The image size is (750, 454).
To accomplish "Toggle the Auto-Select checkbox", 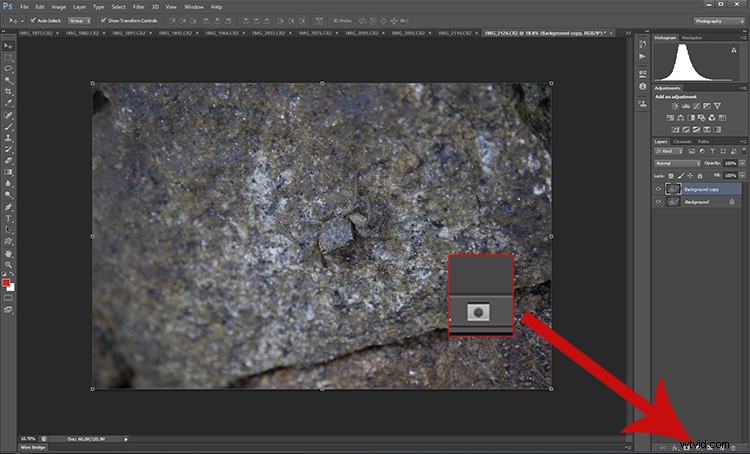I will coord(33,21).
